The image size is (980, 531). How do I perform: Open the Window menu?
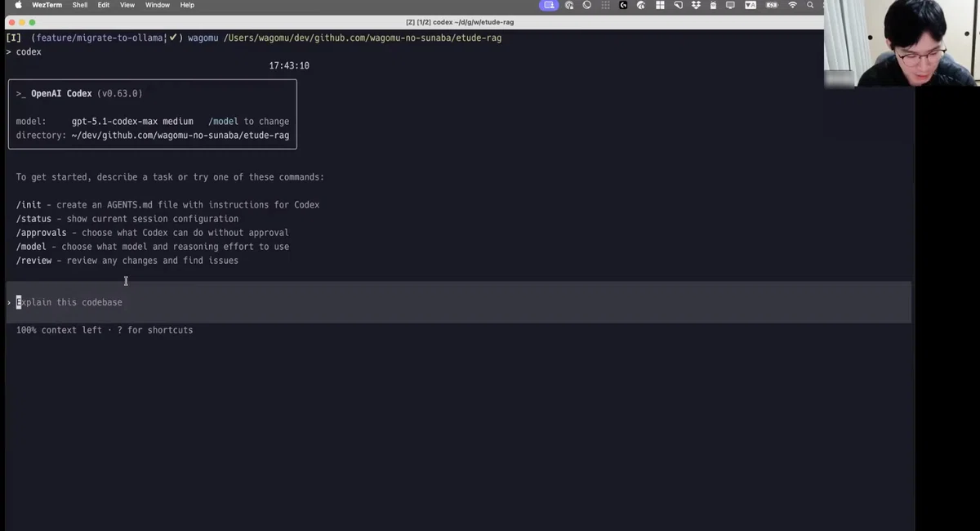158,5
